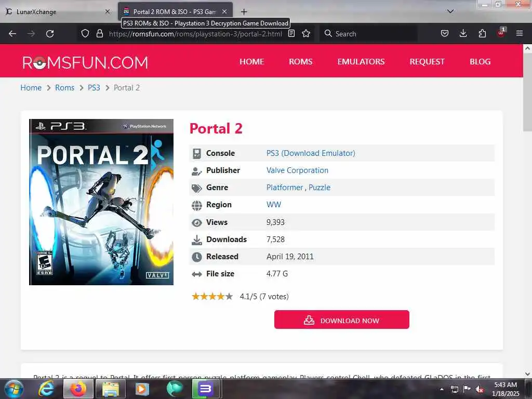
Task: Click the Action Center flag tray icon
Action: tap(467, 389)
